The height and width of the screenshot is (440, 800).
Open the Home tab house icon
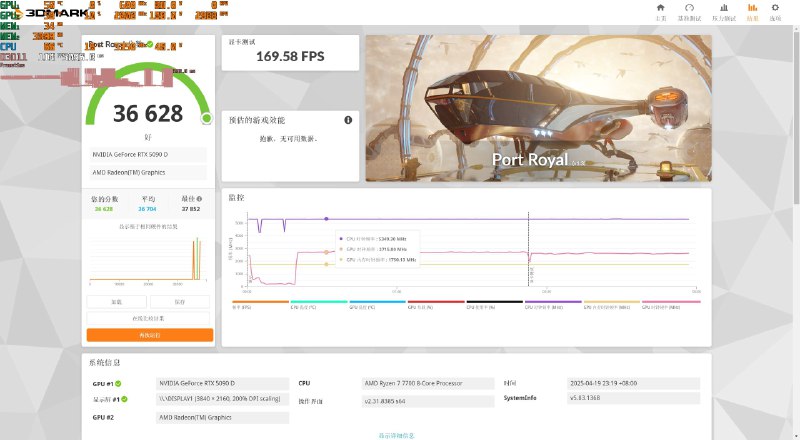pyautogui.click(x=660, y=9)
